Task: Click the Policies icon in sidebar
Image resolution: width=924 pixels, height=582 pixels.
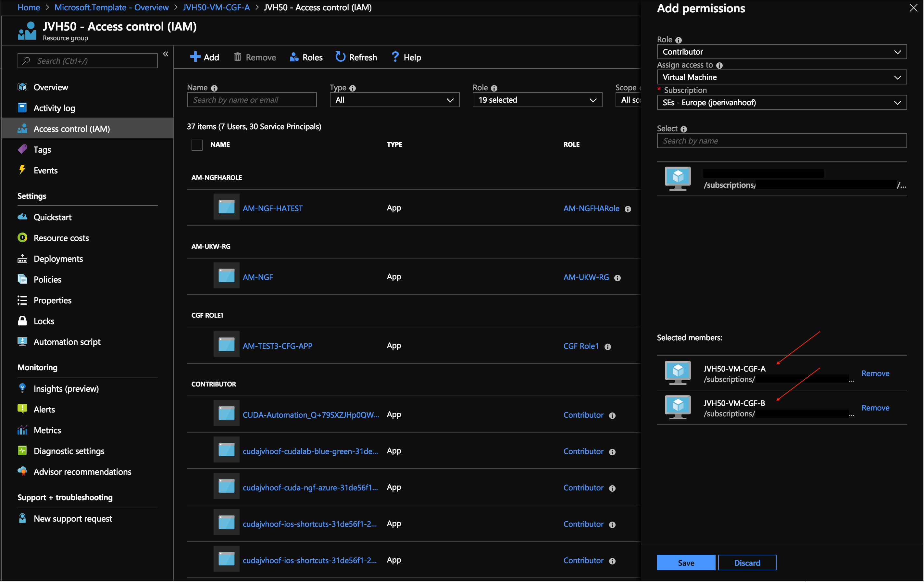Action: pos(22,279)
